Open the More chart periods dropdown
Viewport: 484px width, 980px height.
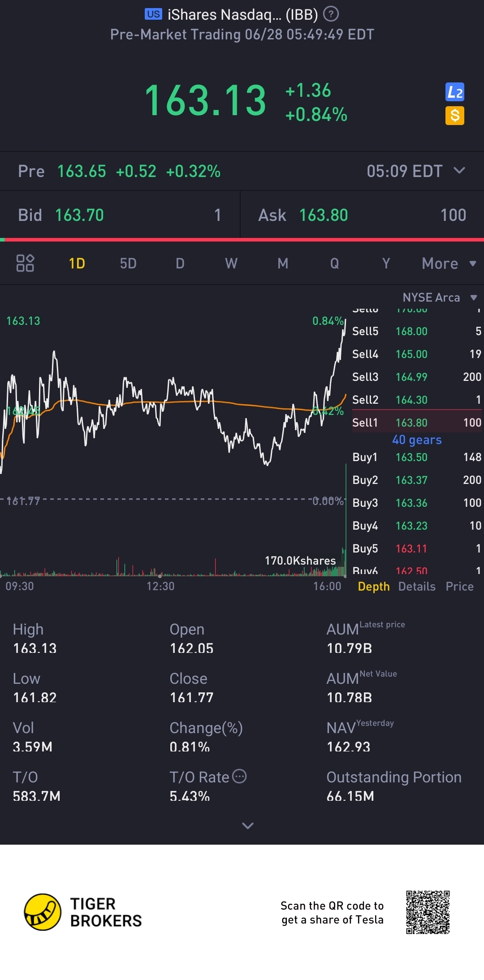[x=449, y=263]
